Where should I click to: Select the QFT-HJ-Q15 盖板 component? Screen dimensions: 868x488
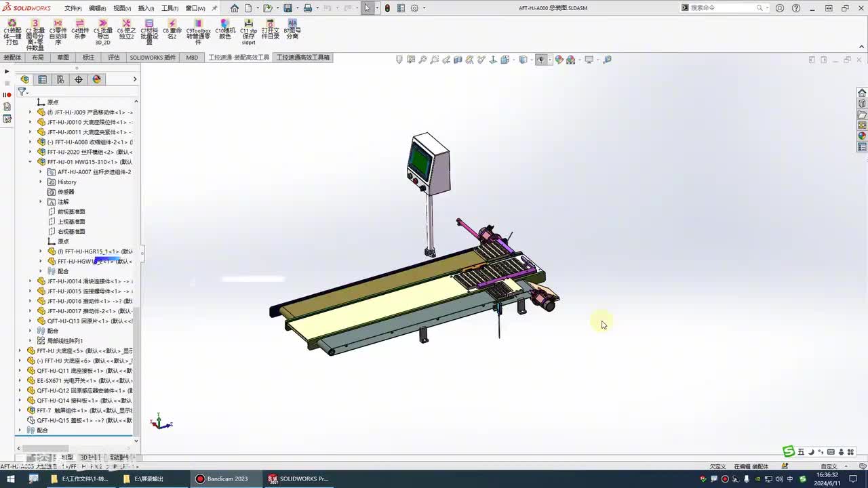[80, 420]
